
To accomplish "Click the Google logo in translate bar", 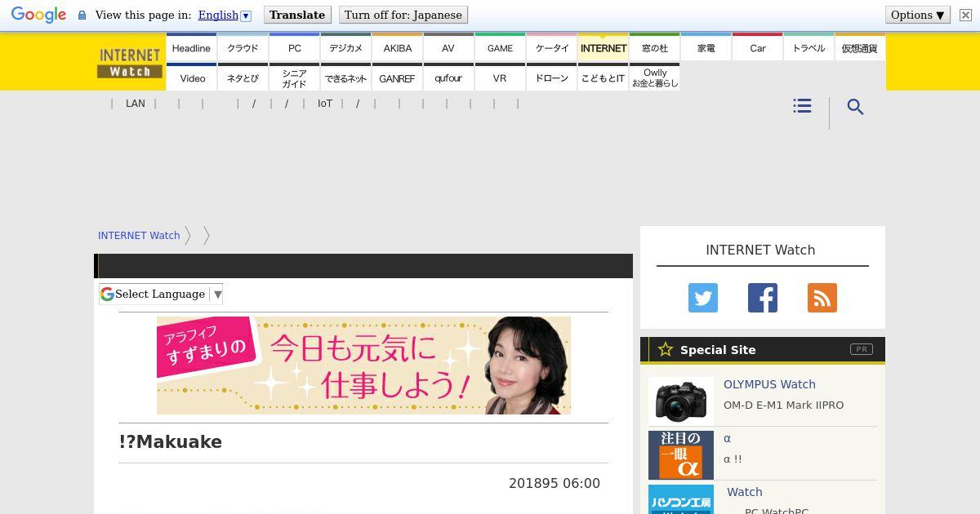I will pos(38,15).
